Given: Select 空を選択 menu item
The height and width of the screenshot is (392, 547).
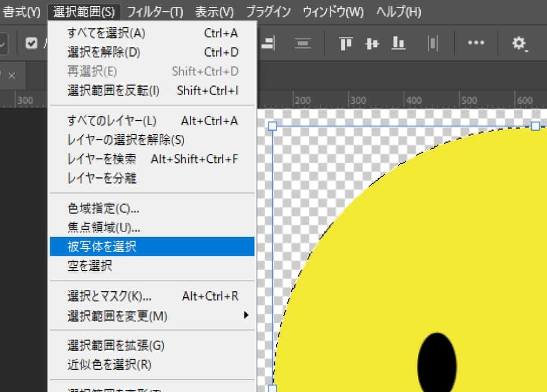Looking at the screenshot, I should [152, 266].
